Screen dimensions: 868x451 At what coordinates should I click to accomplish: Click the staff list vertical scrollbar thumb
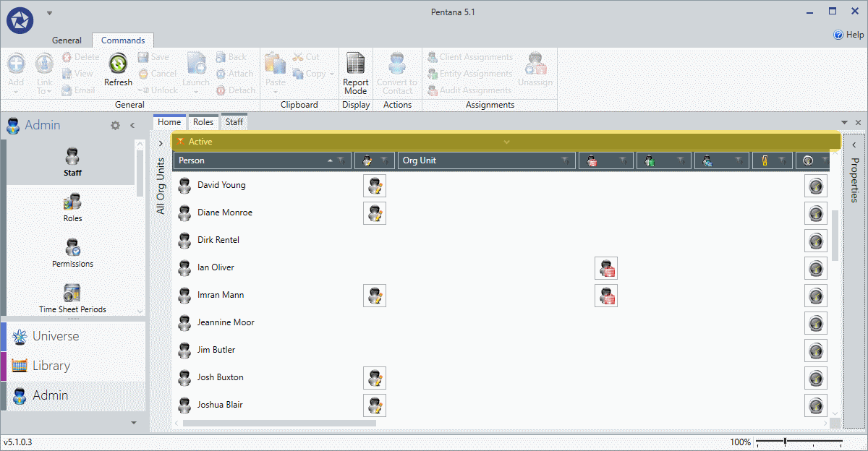coord(835,236)
